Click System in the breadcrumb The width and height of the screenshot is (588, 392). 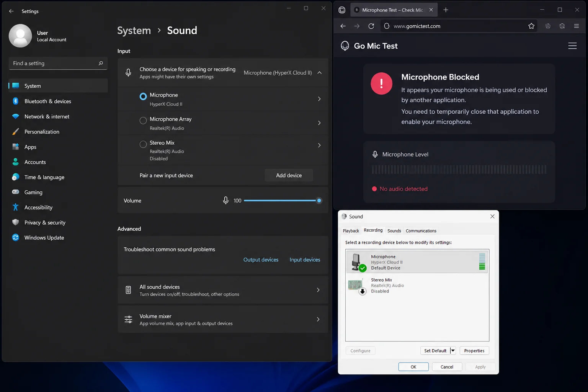click(x=134, y=31)
